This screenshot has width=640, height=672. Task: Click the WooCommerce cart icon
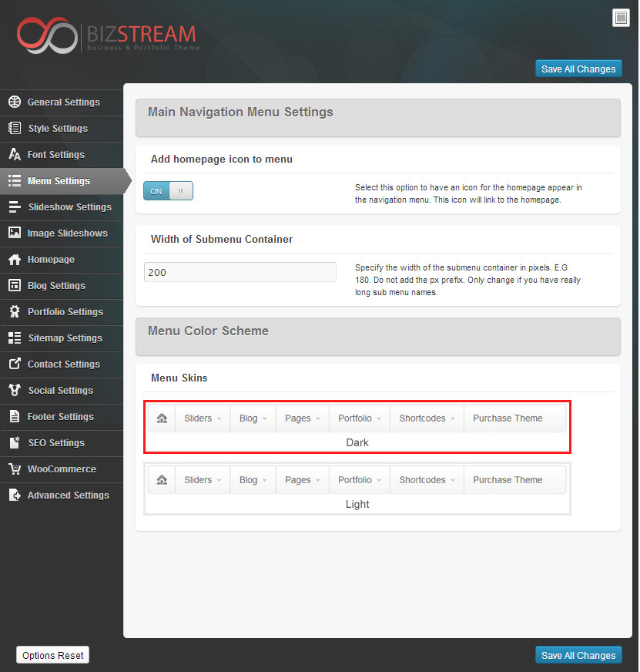14,469
